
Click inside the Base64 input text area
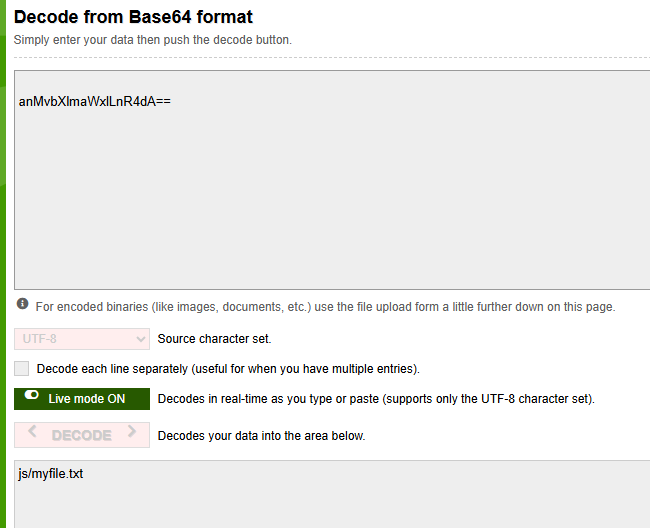coord(332,180)
